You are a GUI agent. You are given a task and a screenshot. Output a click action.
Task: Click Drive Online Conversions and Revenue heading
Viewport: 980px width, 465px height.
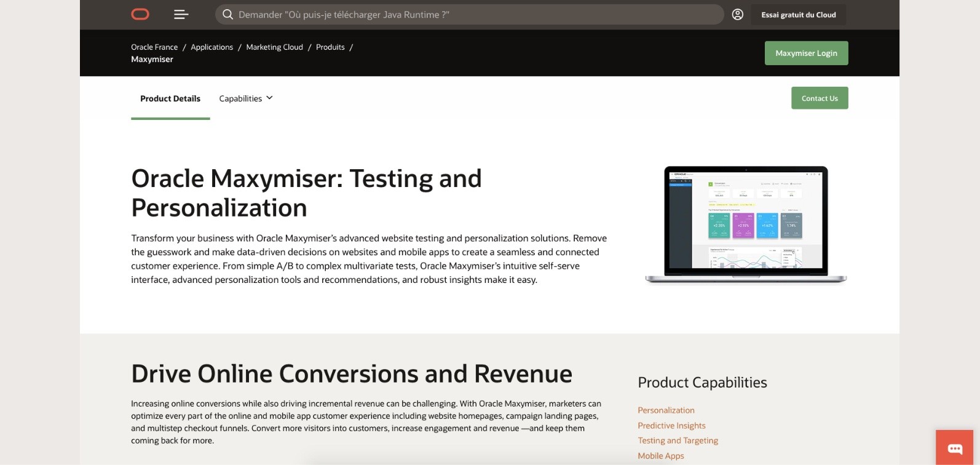pos(352,374)
